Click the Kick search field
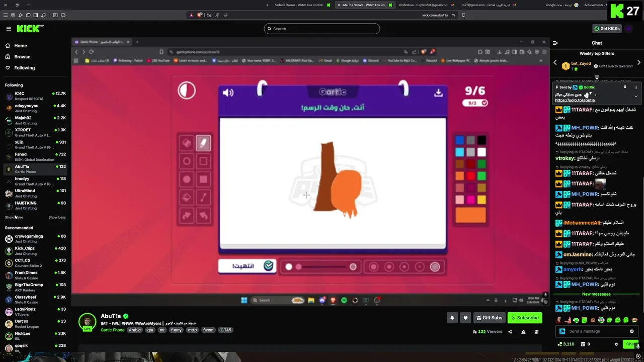 tap(321, 29)
